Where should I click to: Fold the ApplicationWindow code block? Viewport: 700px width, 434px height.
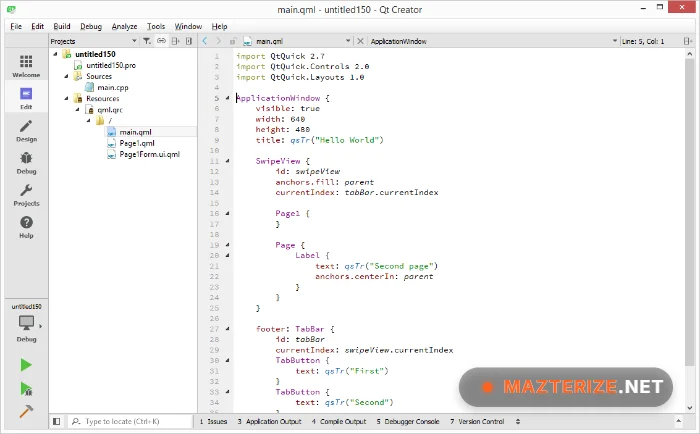pos(227,98)
